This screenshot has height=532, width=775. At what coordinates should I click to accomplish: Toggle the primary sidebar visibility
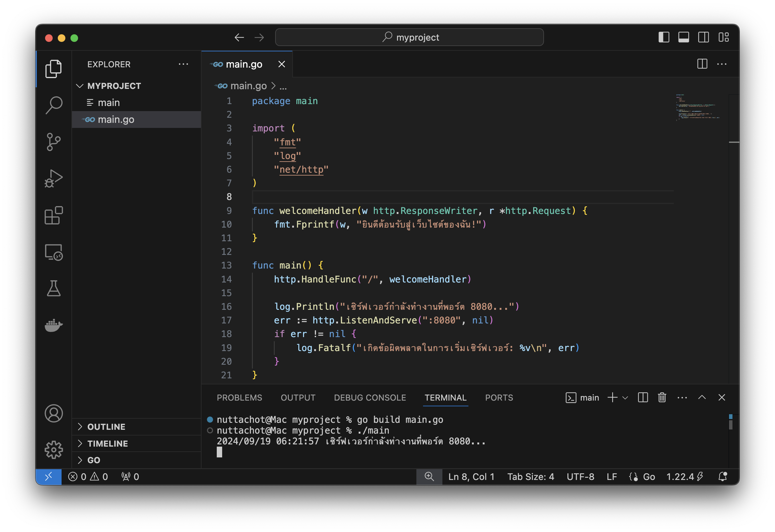(664, 37)
